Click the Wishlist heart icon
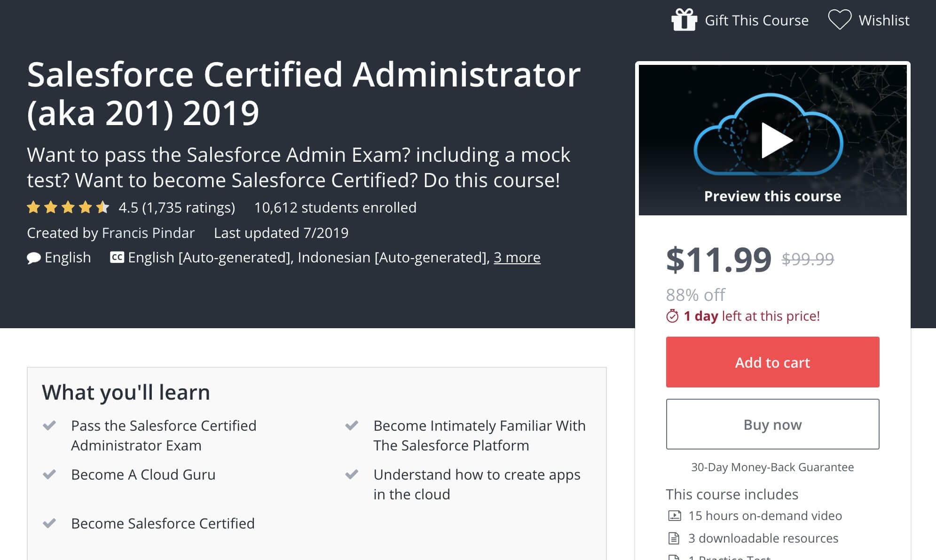Image resolution: width=936 pixels, height=560 pixels. 840,20
